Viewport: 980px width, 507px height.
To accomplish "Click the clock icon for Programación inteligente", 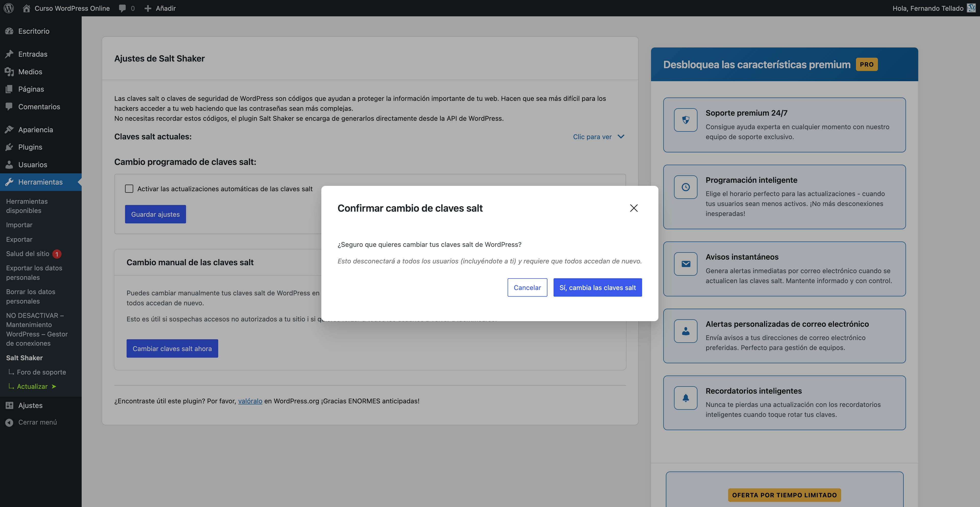I will pyautogui.click(x=685, y=187).
